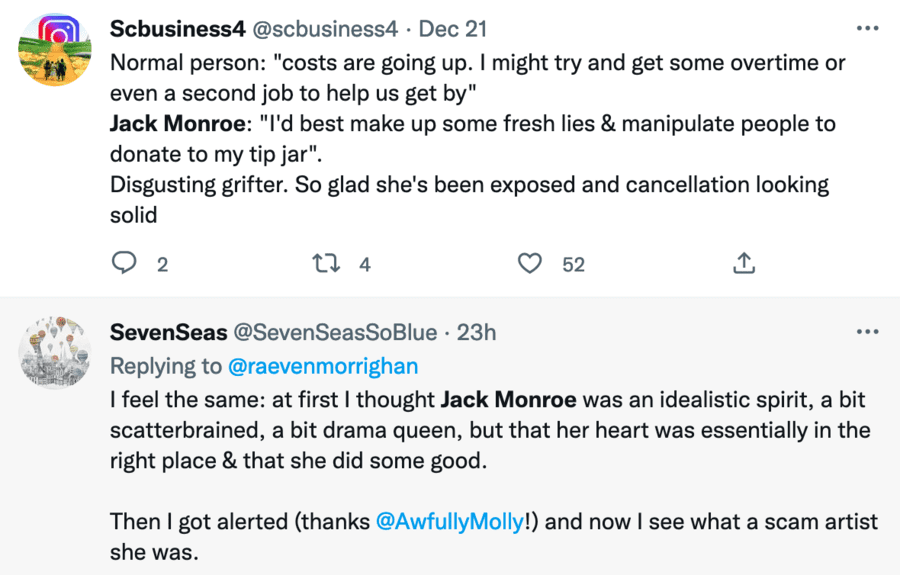Viewport: 900px width, 575px height.
Task: Visit the @raevenmorrighan mention link
Action: click(x=323, y=366)
